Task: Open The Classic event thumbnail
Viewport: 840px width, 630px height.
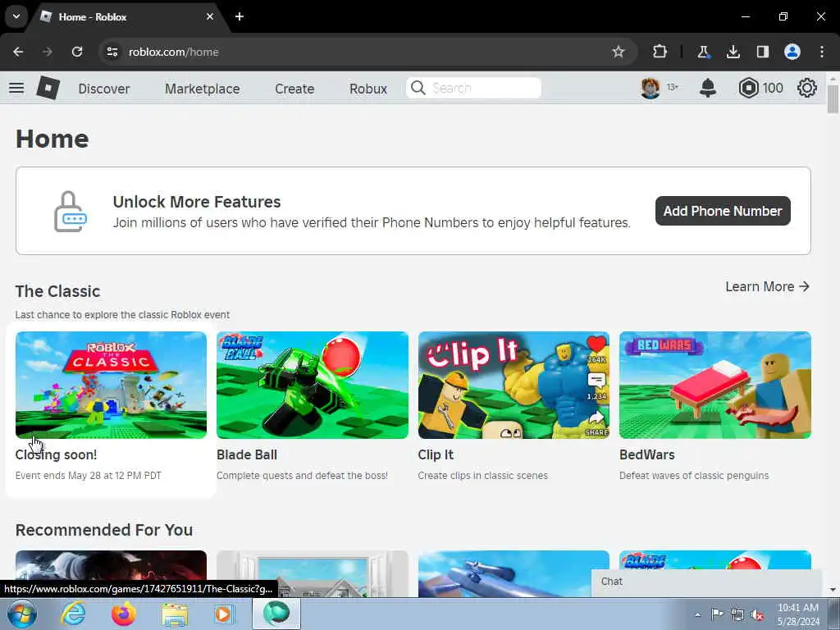Action: point(111,386)
